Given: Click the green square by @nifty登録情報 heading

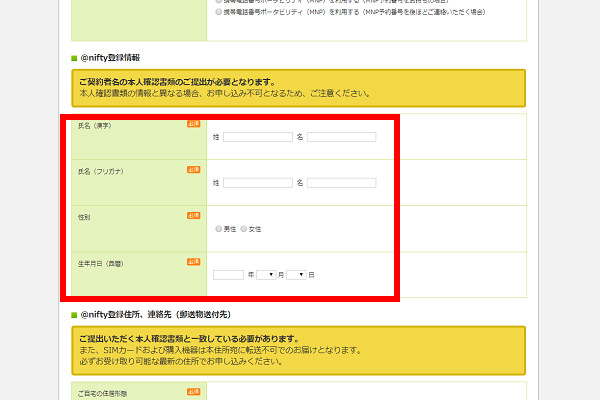Looking at the screenshot, I should pos(74,58).
